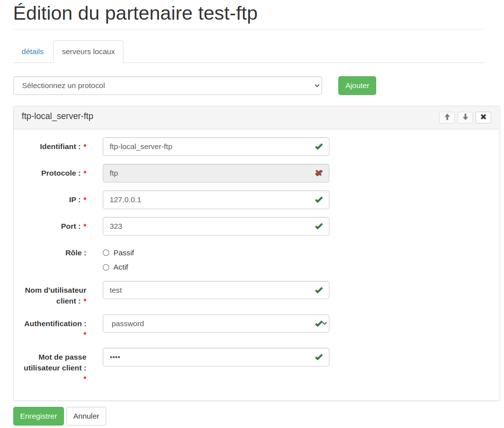Click the Actif label text
The width and height of the screenshot is (504, 428).
pyautogui.click(x=121, y=267)
